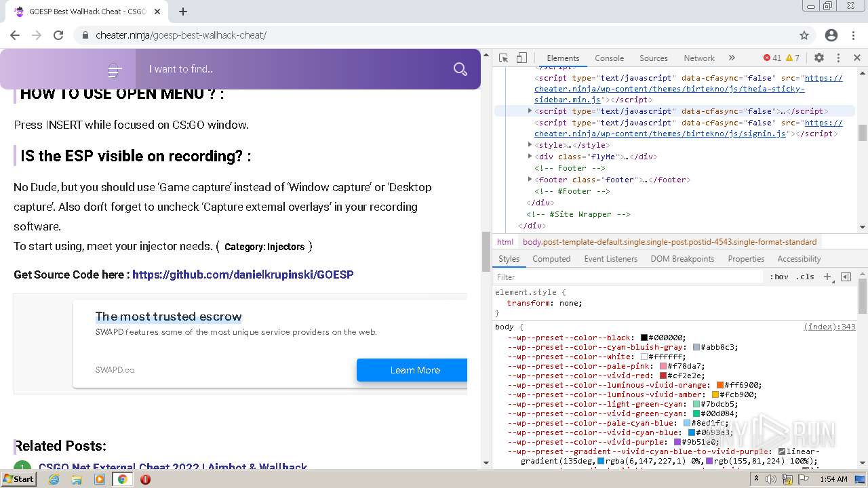Expand the highlighted script node

pyautogui.click(x=530, y=110)
